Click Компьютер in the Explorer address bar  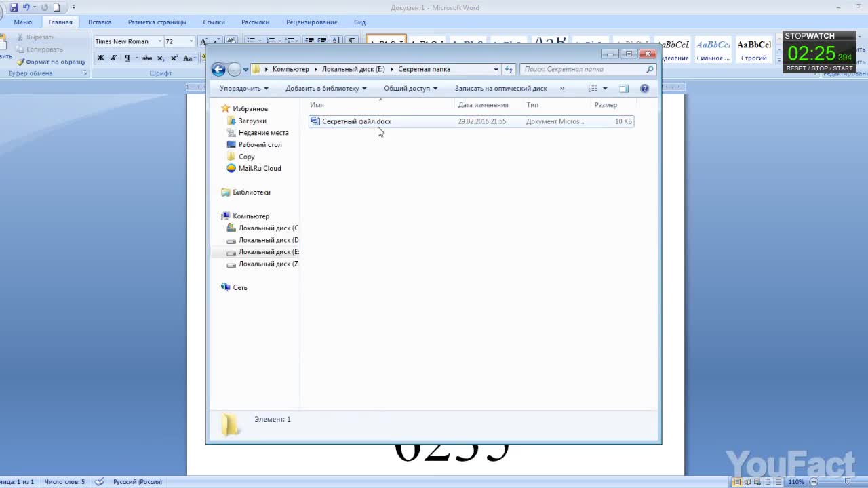click(290, 69)
